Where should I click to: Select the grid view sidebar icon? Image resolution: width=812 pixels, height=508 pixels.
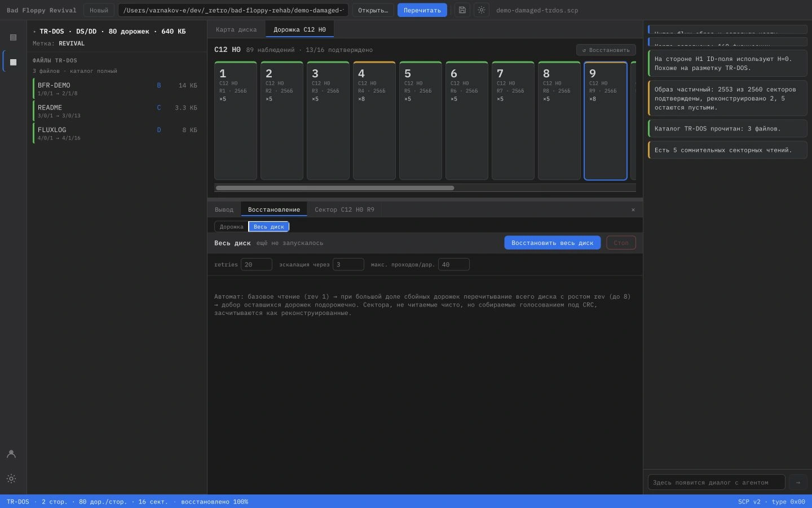pyautogui.click(x=13, y=62)
